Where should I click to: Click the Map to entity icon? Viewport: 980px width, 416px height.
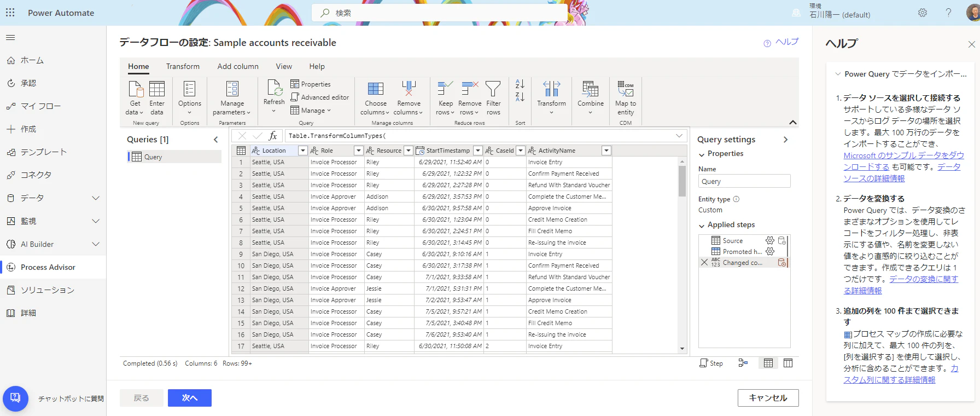pos(626,89)
